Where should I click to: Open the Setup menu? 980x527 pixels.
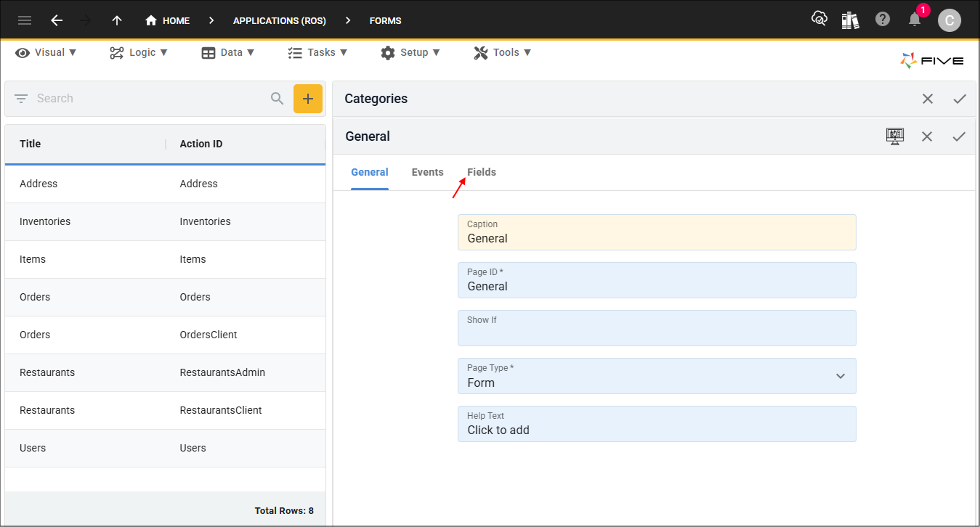[x=410, y=52]
